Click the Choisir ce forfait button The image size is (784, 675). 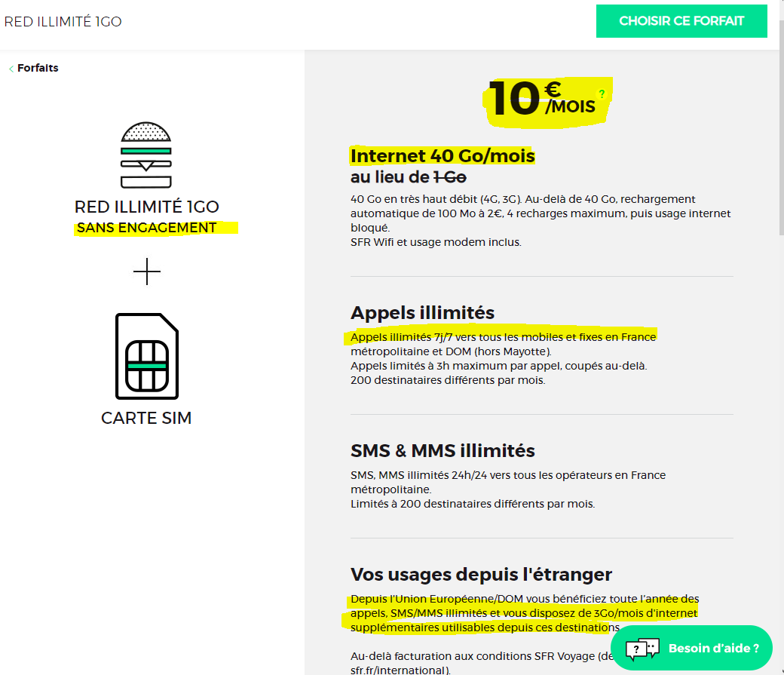point(681,21)
